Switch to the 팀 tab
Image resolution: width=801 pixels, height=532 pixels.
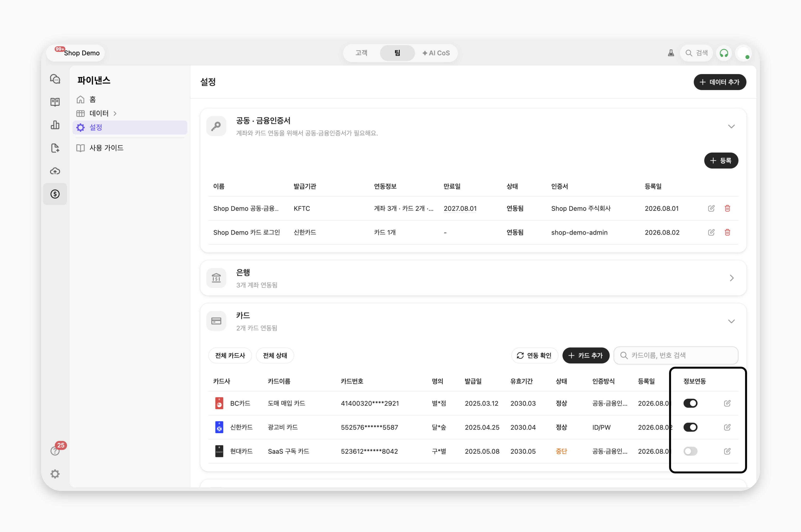click(x=397, y=53)
